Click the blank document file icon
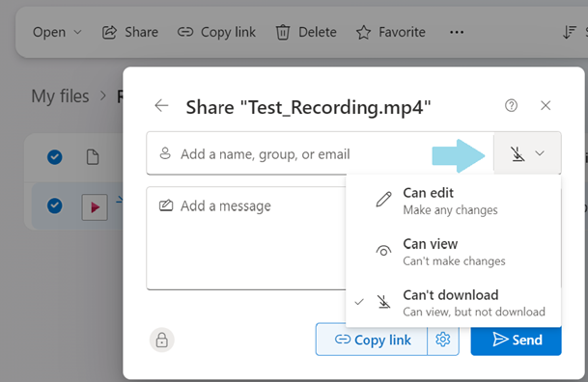 pyautogui.click(x=93, y=157)
